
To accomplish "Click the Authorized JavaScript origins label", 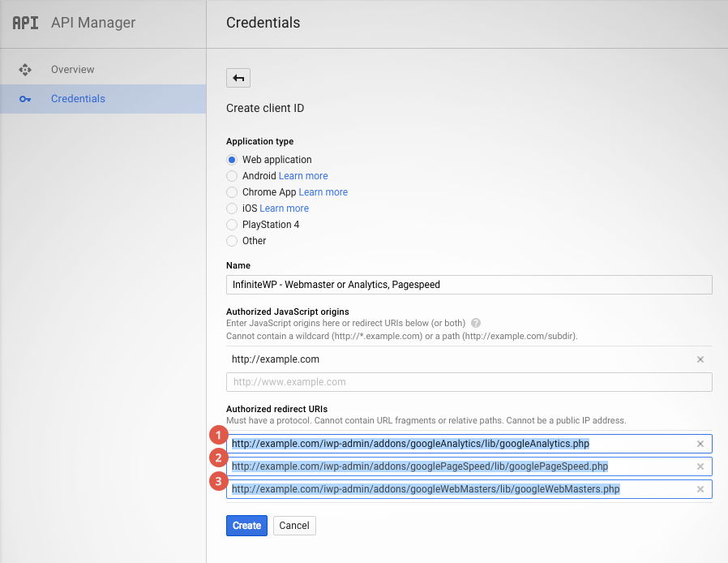I will (288, 312).
